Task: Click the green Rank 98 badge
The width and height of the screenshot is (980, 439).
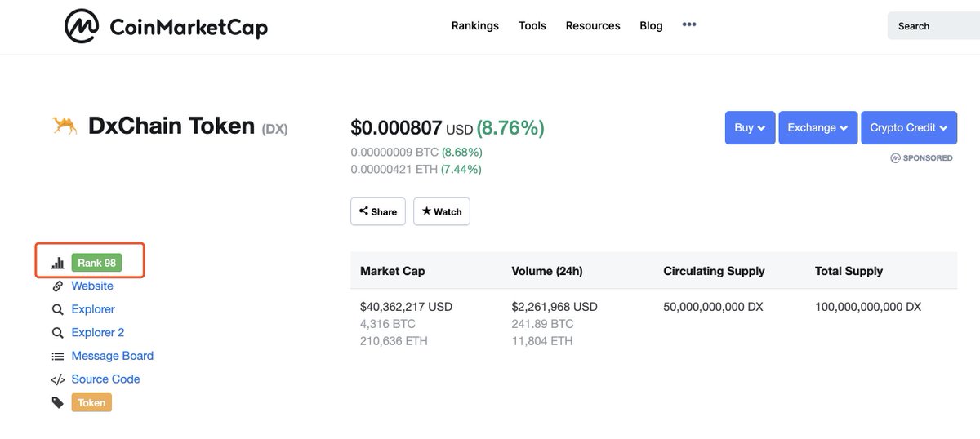Action: click(96, 263)
